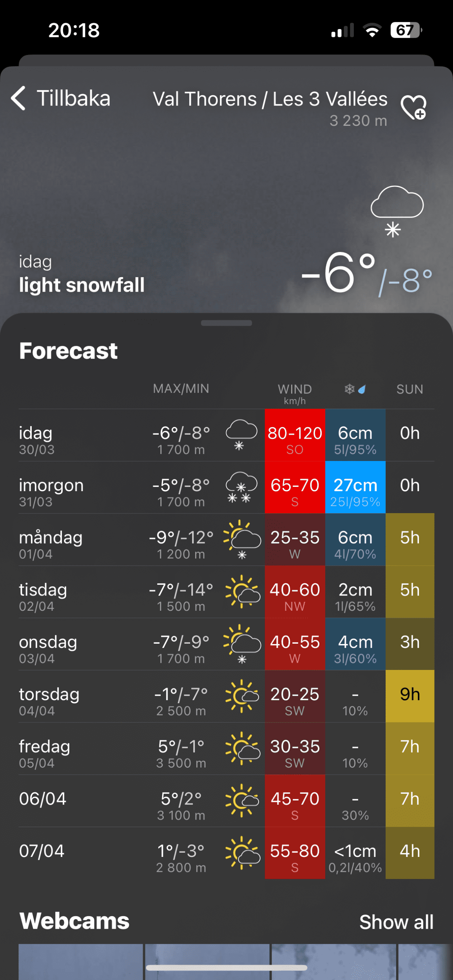The height and width of the screenshot is (980, 453).
Task: Tap the 9h sunshine cell for torsdag
Action: coord(410,696)
